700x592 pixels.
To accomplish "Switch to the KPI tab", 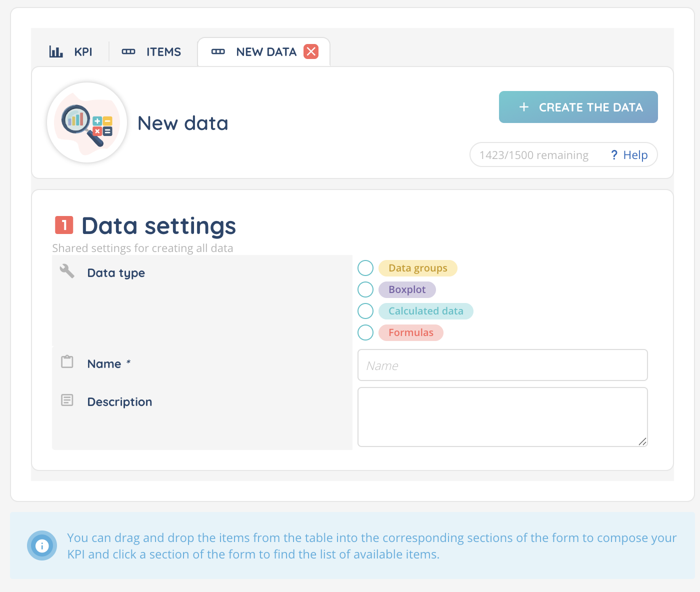I will [x=83, y=52].
